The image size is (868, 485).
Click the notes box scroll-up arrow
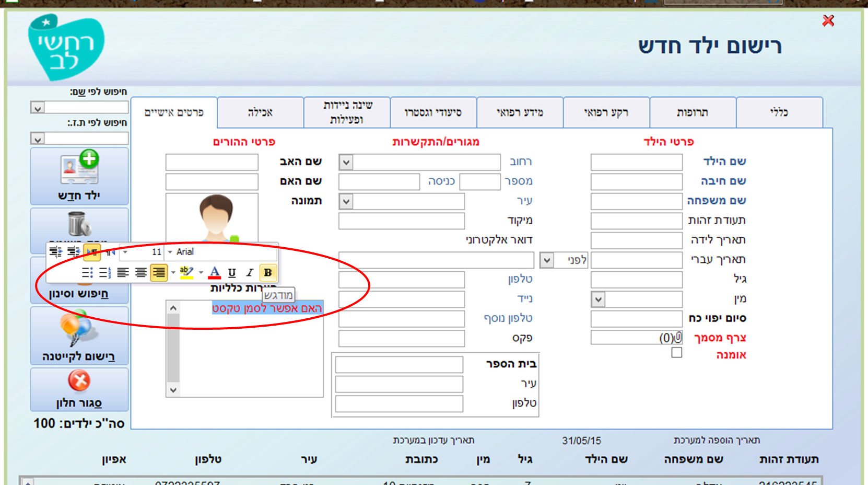[173, 308]
